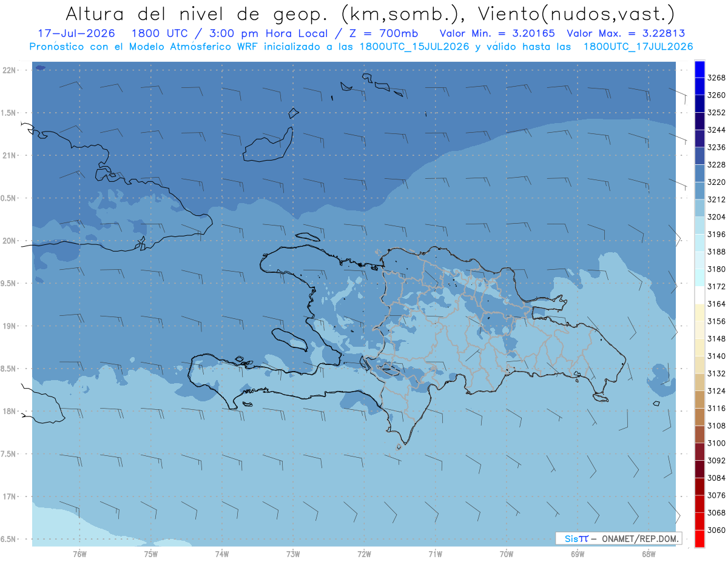728x562 pixels.
Task: Pick the tan swatch between 3116 and 3124
Action: (x=699, y=400)
